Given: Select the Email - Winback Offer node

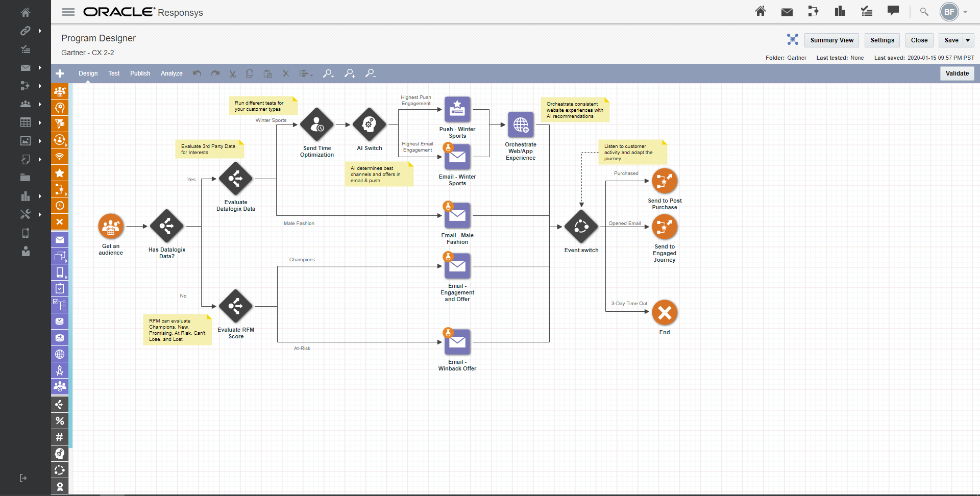Looking at the screenshot, I should click(x=457, y=341).
